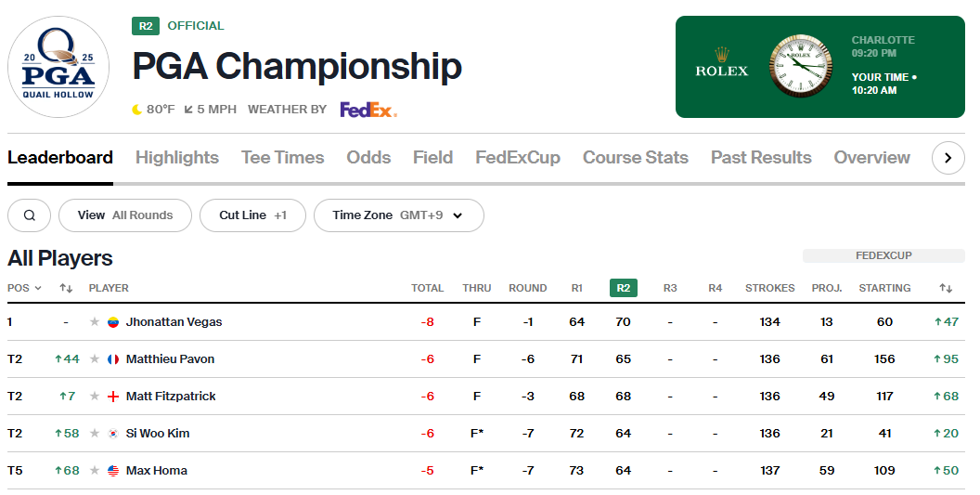The image size is (980, 495).
Task: Click sort arrows in the FedExCup column
Action: (x=946, y=288)
